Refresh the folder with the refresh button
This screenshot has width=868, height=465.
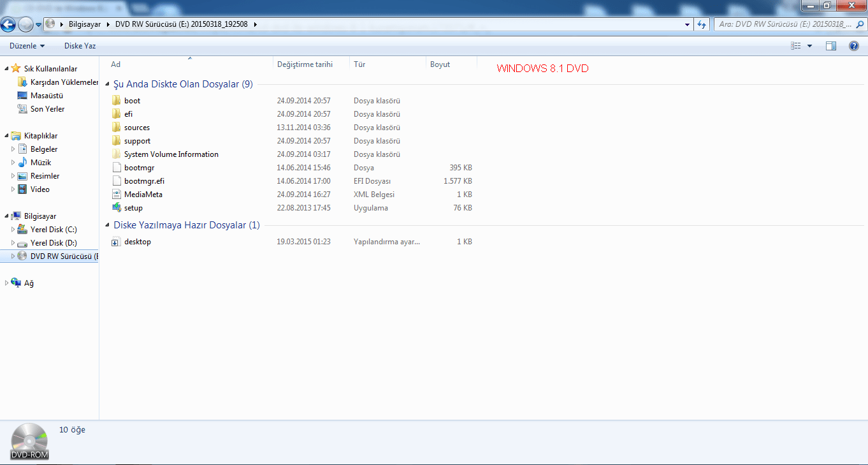click(x=702, y=24)
